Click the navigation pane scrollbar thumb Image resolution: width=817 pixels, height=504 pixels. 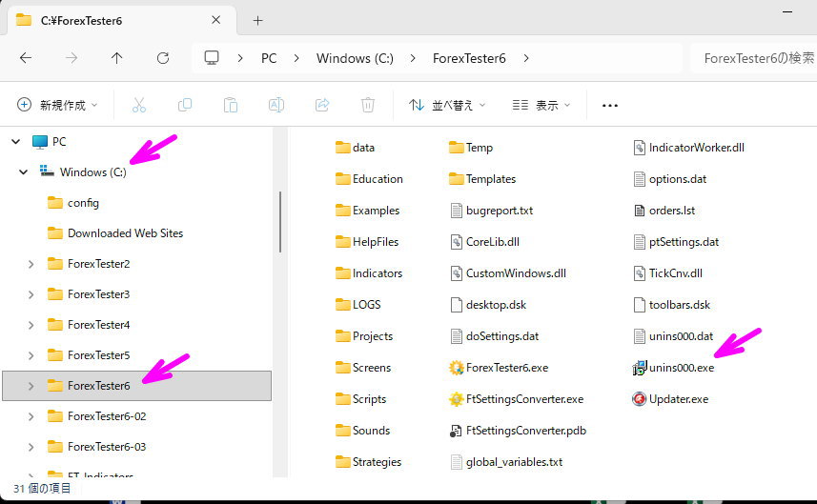(280, 222)
